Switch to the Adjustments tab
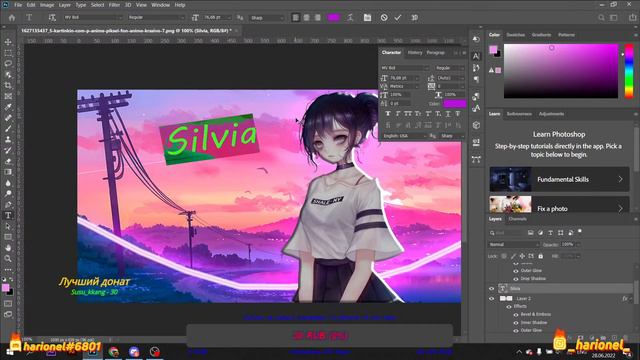Screen dimensions: 640x360 [551, 114]
